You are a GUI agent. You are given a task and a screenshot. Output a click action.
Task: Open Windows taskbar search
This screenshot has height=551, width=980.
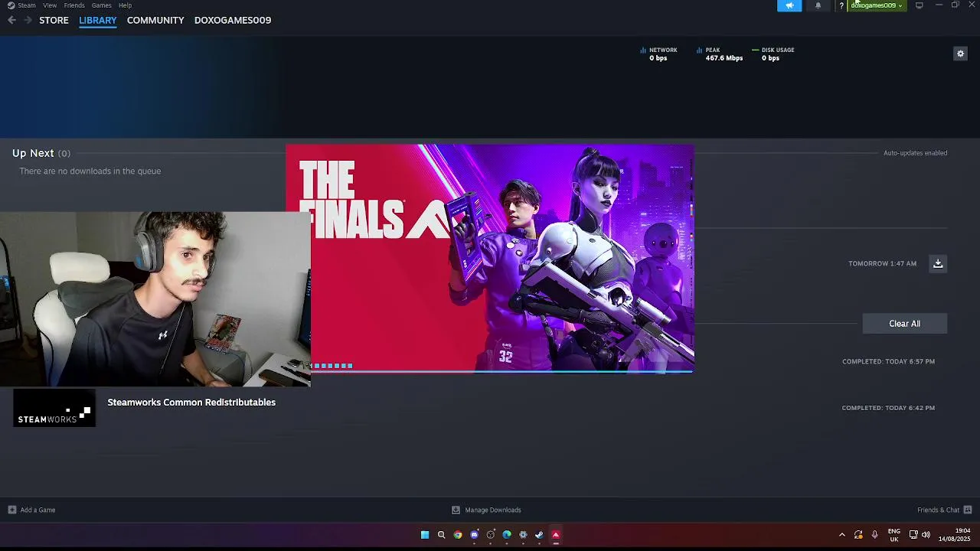click(x=441, y=535)
